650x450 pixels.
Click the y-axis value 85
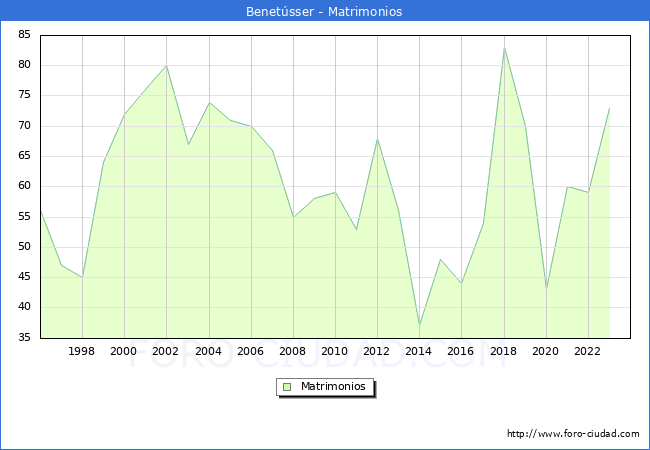[24, 34]
